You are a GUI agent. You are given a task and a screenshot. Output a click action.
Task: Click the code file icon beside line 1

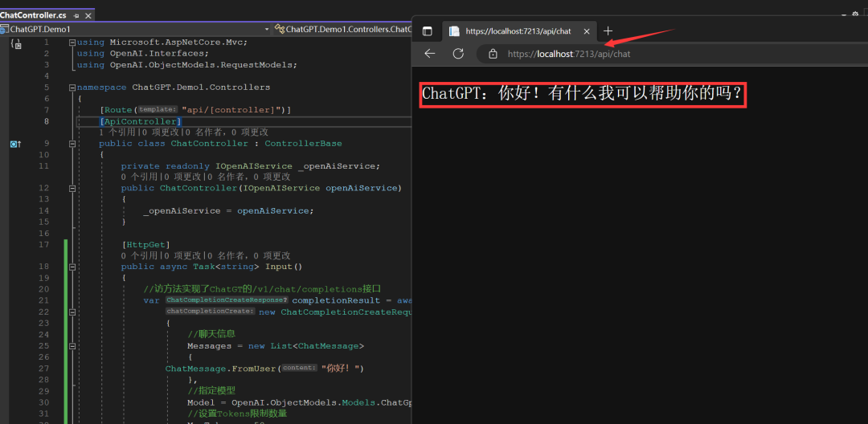(16, 43)
